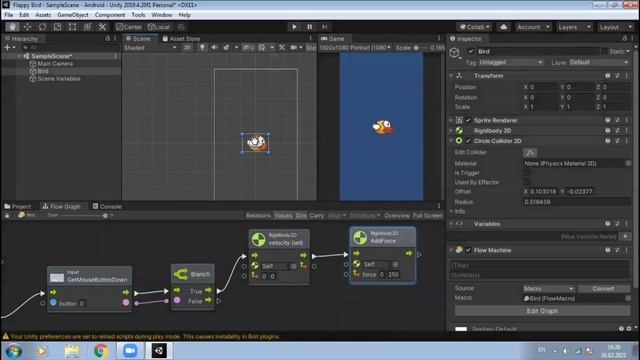Image resolution: width=640 pixels, height=360 pixels.
Task: Disable the Flow Machine component checkbox
Action: (468, 250)
